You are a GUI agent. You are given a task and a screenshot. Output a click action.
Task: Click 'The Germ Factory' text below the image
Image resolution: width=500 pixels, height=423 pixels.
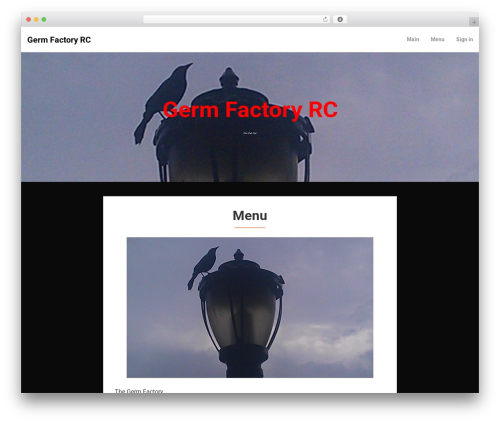point(139,391)
